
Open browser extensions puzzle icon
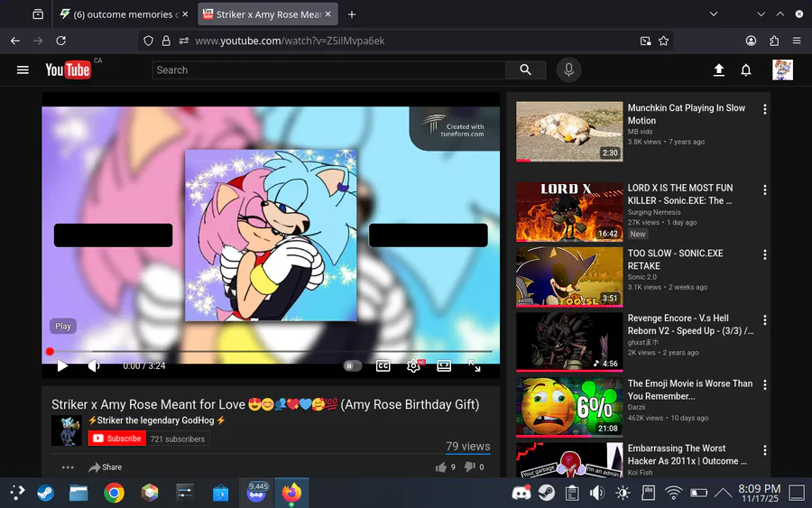[774, 41]
